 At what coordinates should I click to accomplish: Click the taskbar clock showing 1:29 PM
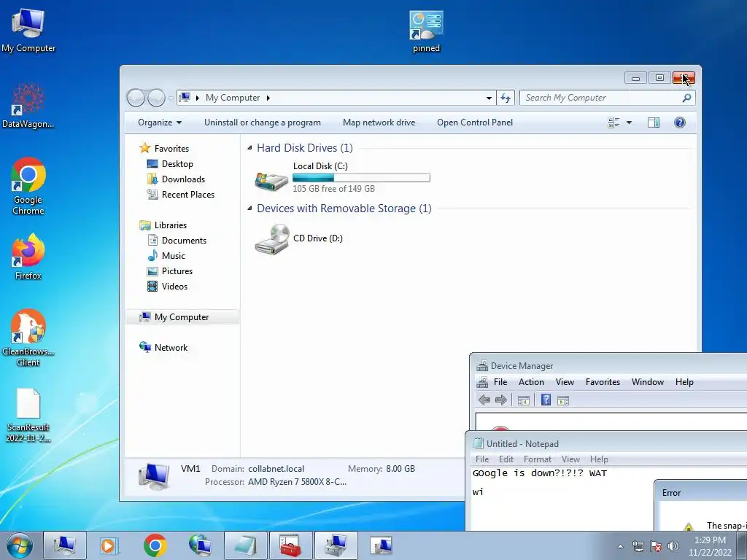710,545
